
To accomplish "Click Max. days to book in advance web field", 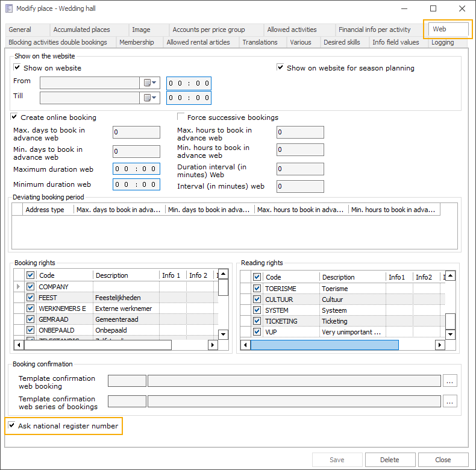I will 136,133.
